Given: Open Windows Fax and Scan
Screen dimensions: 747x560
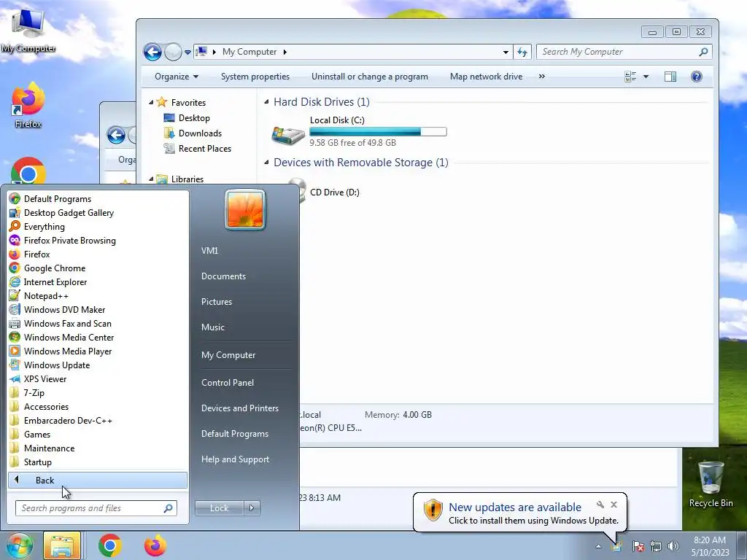Looking at the screenshot, I should [61, 323].
